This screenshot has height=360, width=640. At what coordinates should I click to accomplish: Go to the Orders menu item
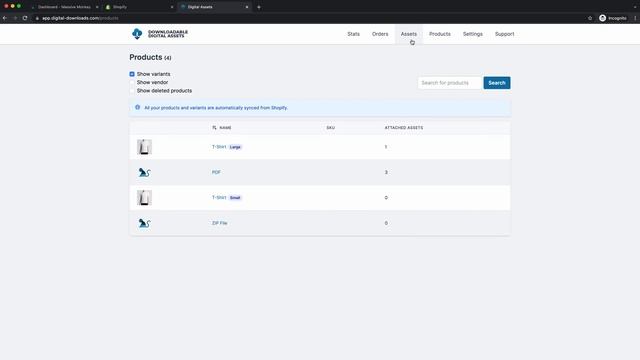[380, 34]
